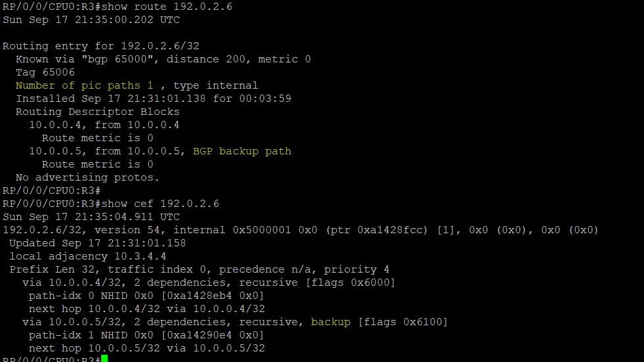This screenshot has height=362, width=644.
Task: Click 'Installed Sep 17 21:31:01.138' line
Action: point(153,99)
